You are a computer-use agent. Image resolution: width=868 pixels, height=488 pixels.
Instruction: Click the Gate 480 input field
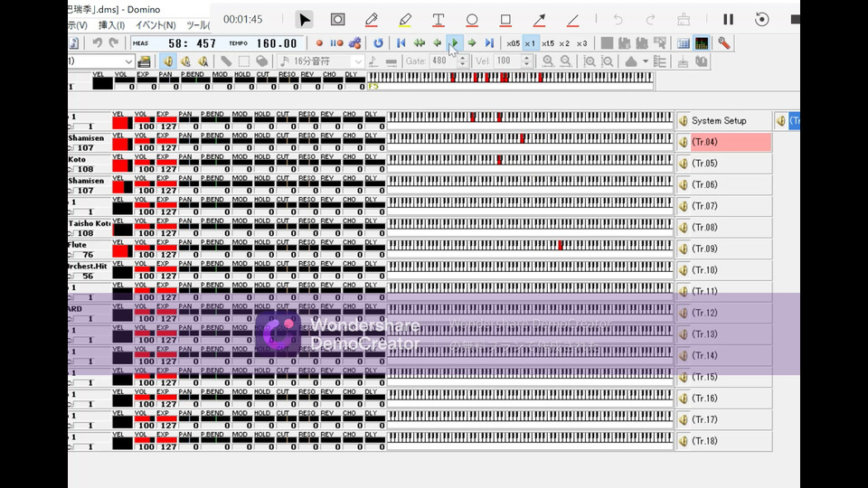[444, 61]
